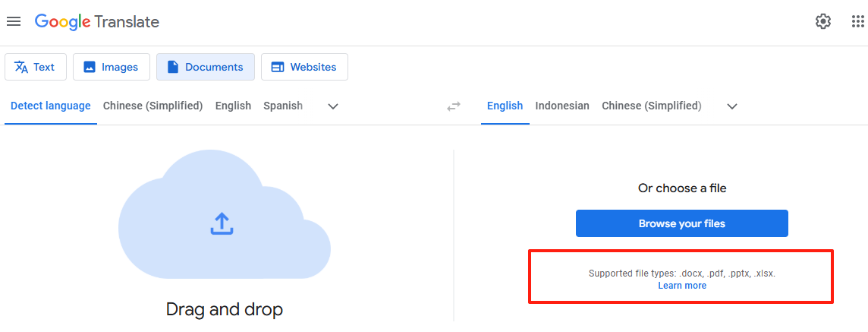Screen dimensions: 868x332
Task: Click the cloud upload icon
Action: [222, 223]
